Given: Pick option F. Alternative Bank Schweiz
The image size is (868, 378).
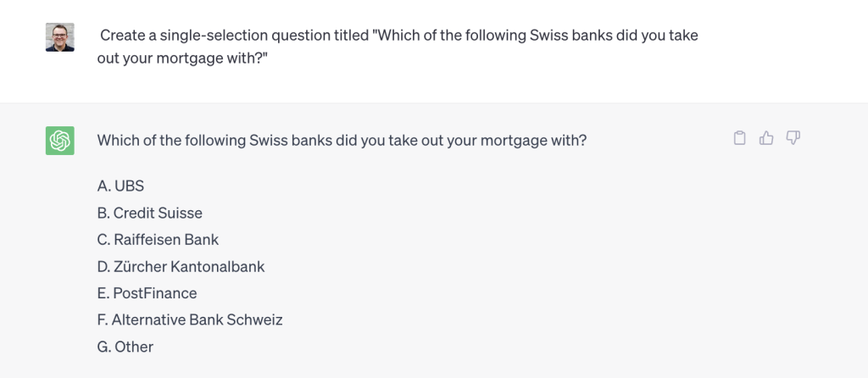Looking at the screenshot, I should [x=190, y=320].
